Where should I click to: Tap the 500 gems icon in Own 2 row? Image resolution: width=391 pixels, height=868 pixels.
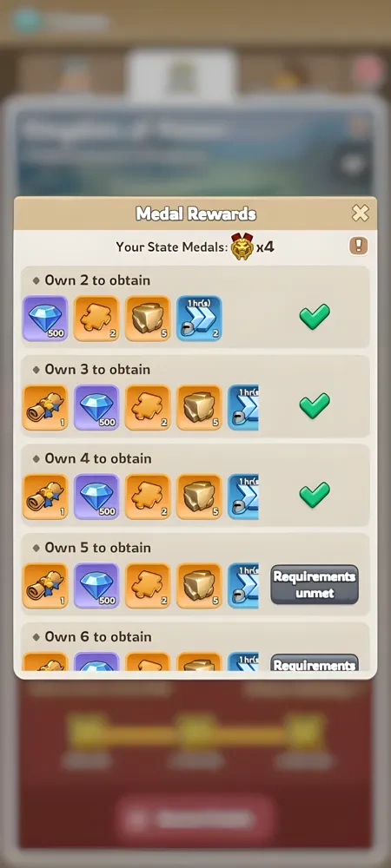[45, 319]
